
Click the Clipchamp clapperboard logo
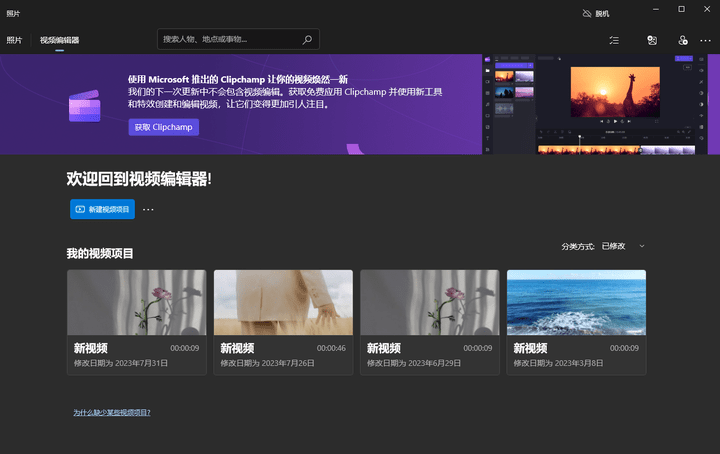84,106
